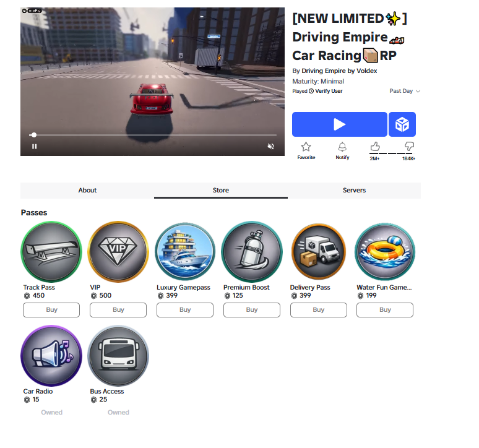This screenshot has height=448, width=479.
Task: Open the Premium Boost nitro bottle icon
Action: click(x=252, y=252)
